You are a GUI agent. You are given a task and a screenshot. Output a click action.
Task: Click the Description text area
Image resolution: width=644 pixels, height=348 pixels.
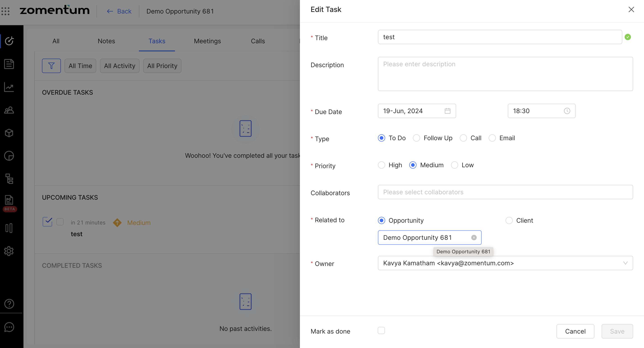(x=505, y=74)
